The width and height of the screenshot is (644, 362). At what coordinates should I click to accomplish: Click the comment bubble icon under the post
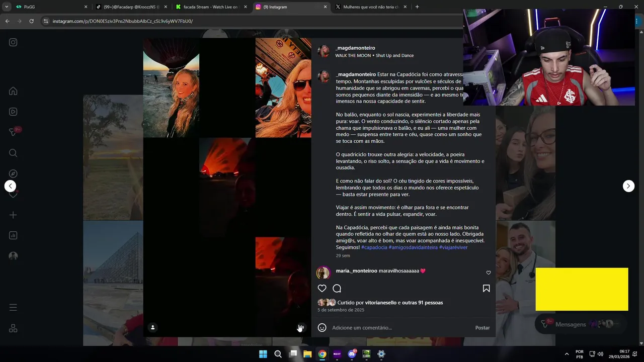(x=337, y=288)
